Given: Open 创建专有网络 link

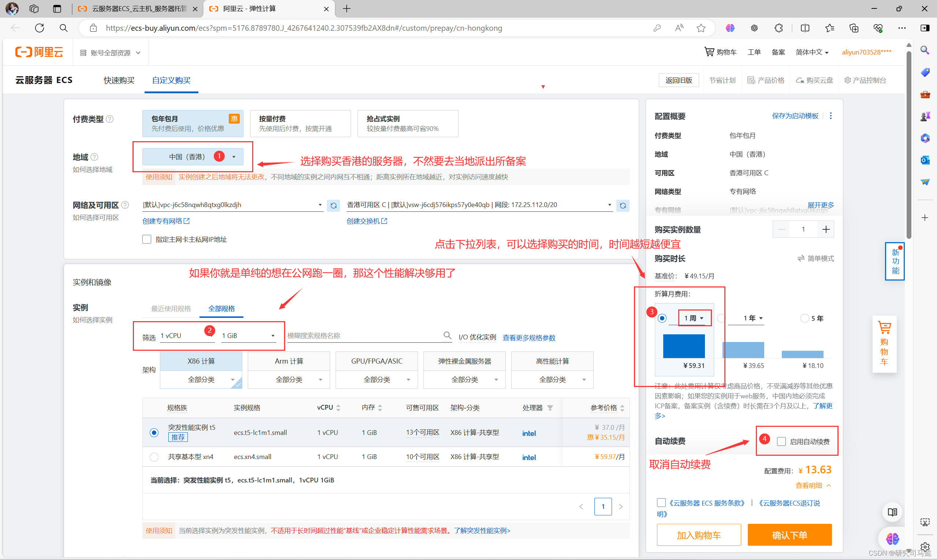Looking at the screenshot, I should click(166, 221).
